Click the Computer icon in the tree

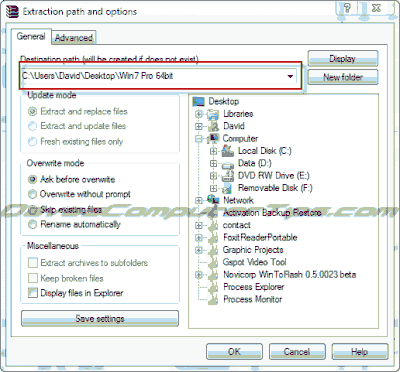[213, 138]
